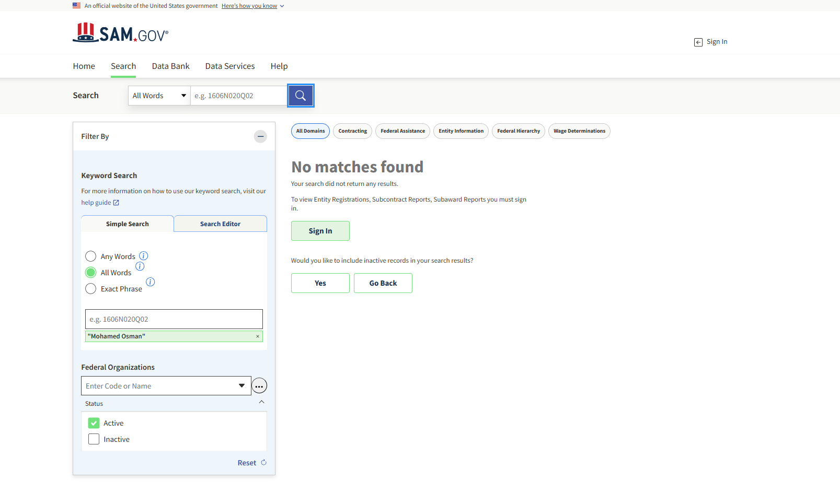Screen dimensions: 840x504
Task: Check the Inactive status checkbox
Action: click(94, 439)
